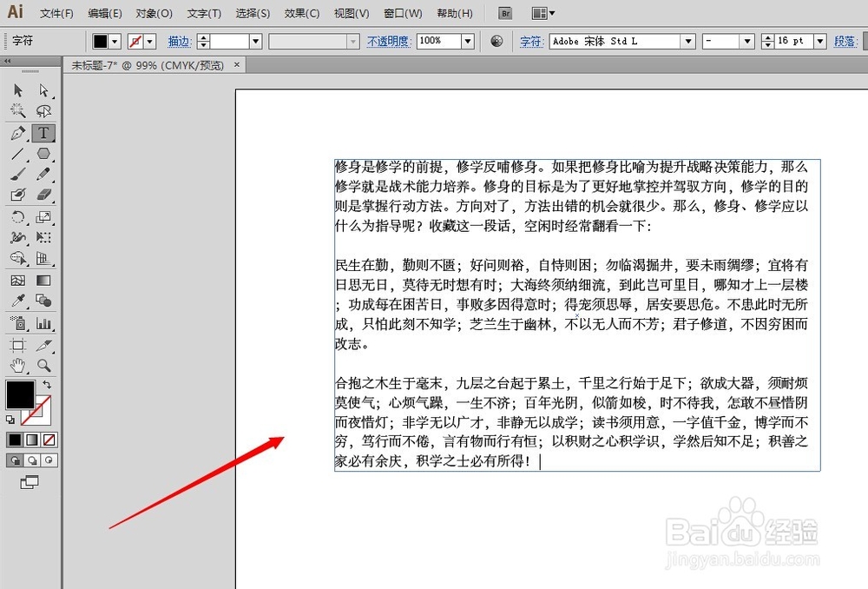Select the Column Graph tool
868x589 pixels.
[43, 323]
